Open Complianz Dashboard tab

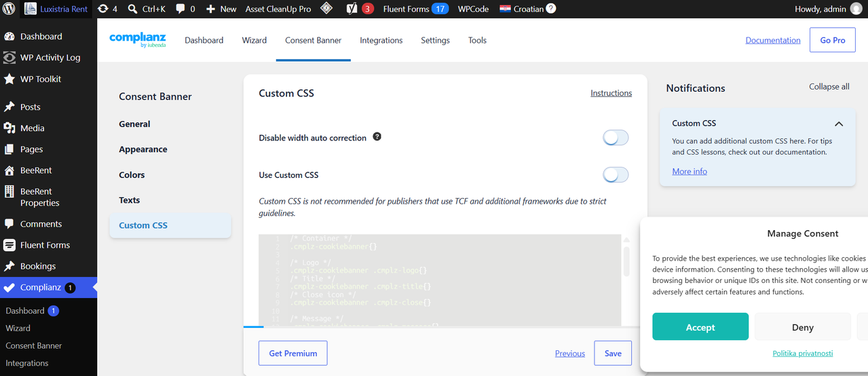click(204, 40)
